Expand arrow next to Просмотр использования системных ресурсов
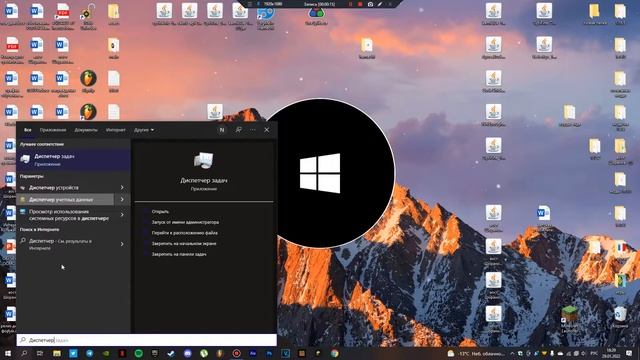Image resolution: width=640 pixels, height=360 pixels. pyautogui.click(x=122, y=215)
